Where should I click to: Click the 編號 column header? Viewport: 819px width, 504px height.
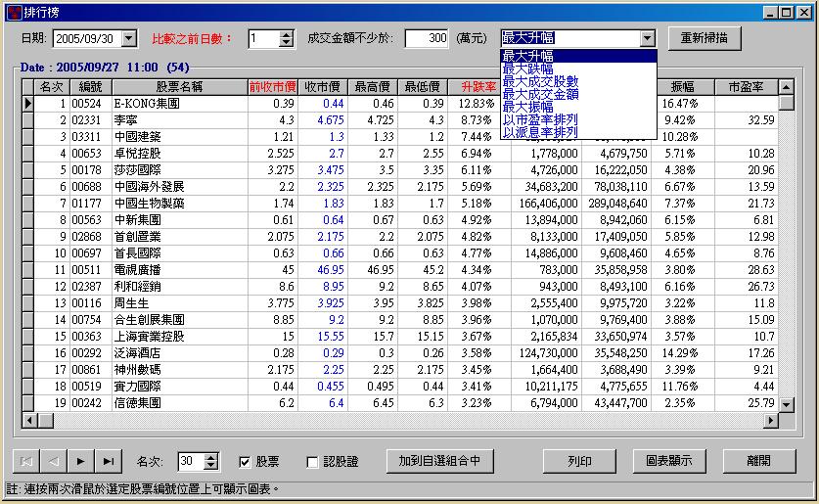pyautogui.click(x=91, y=87)
